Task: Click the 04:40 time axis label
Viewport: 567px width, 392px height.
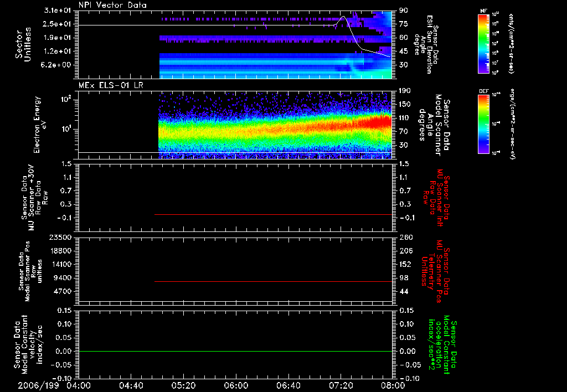Action: (131, 385)
